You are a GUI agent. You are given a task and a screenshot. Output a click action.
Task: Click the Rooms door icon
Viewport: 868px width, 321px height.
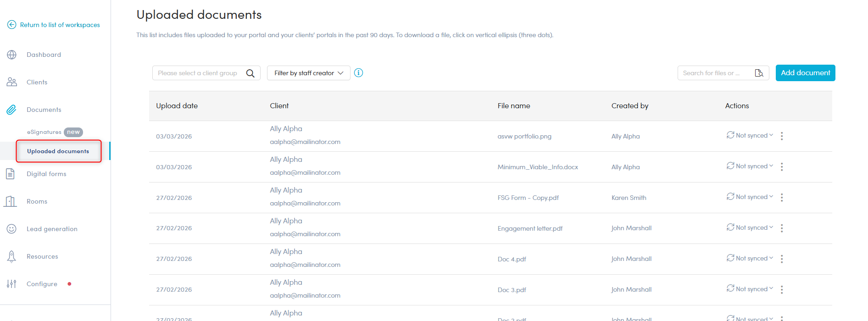tap(11, 201)
